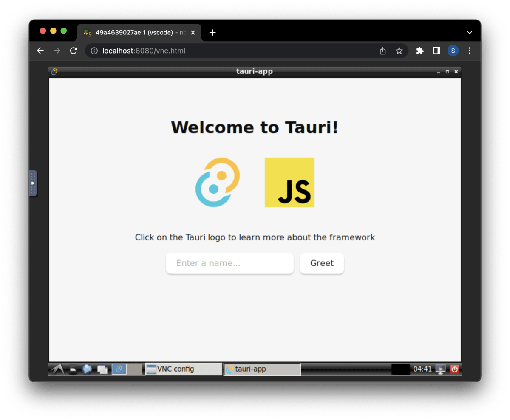
Task: Select the first desktop pager with Tauri icon
Action: 119,369
